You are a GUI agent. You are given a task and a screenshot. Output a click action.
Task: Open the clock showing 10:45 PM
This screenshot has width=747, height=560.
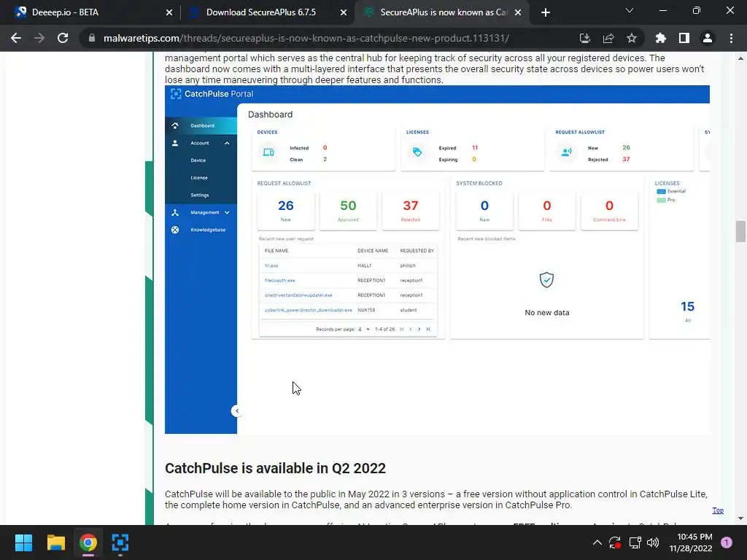(x=691, y=542)
